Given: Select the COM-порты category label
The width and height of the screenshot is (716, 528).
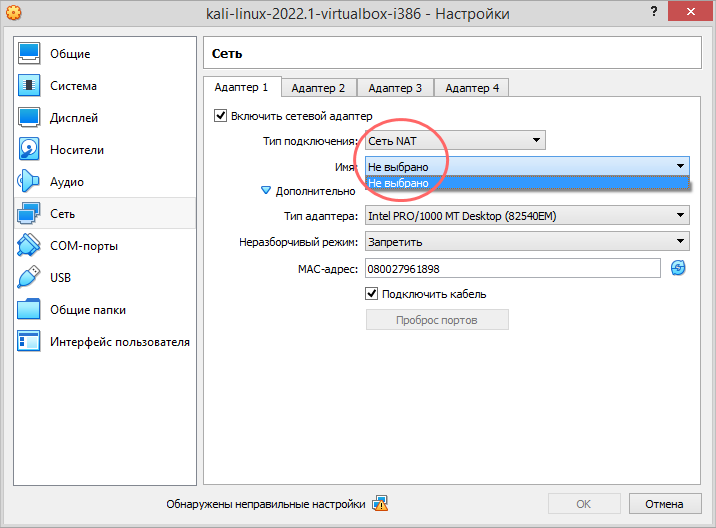Looking at the screenshot, I should point(84,246).
